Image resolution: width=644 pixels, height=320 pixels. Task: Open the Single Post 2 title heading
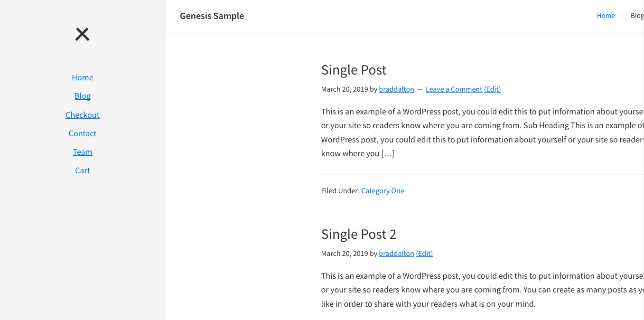[x=358, y=234]
